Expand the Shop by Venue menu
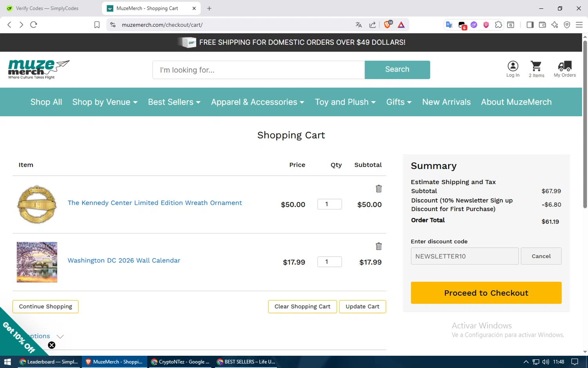Screen dimensions: 588x368 tap(105, 102)
